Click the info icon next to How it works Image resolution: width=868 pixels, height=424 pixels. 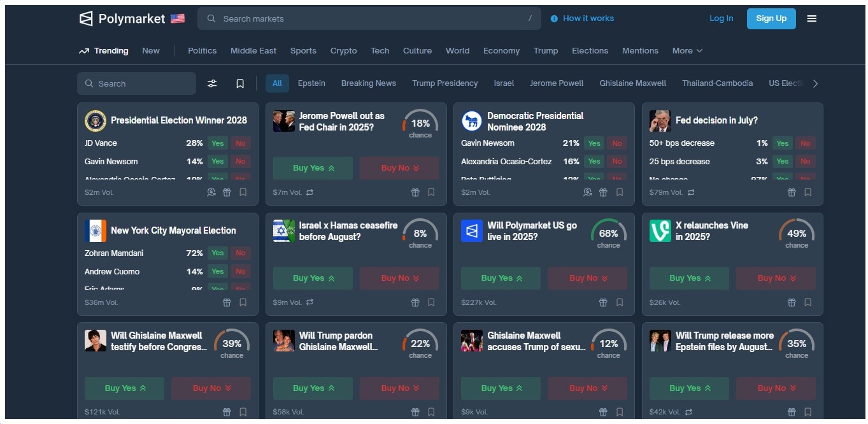[x=554, y=18]
